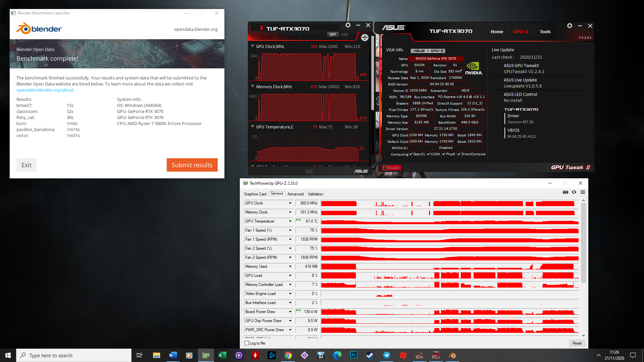The image size is (644, 362).
Task: Open Roblox from the taskbar
Action: point(403,355)
